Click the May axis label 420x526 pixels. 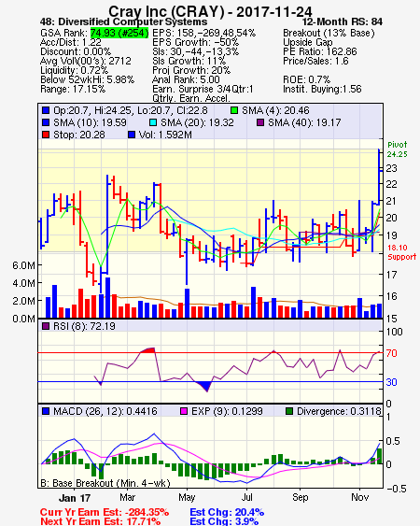click(187, 497)
